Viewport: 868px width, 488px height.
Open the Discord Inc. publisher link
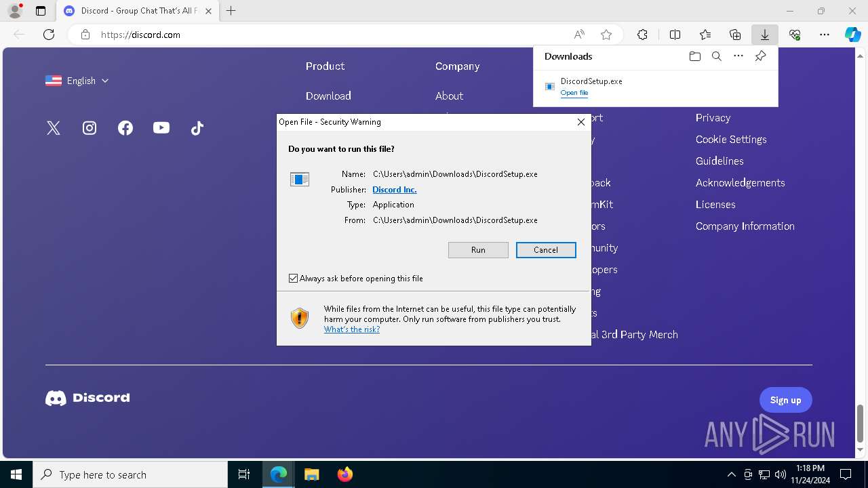pos(395,190)
